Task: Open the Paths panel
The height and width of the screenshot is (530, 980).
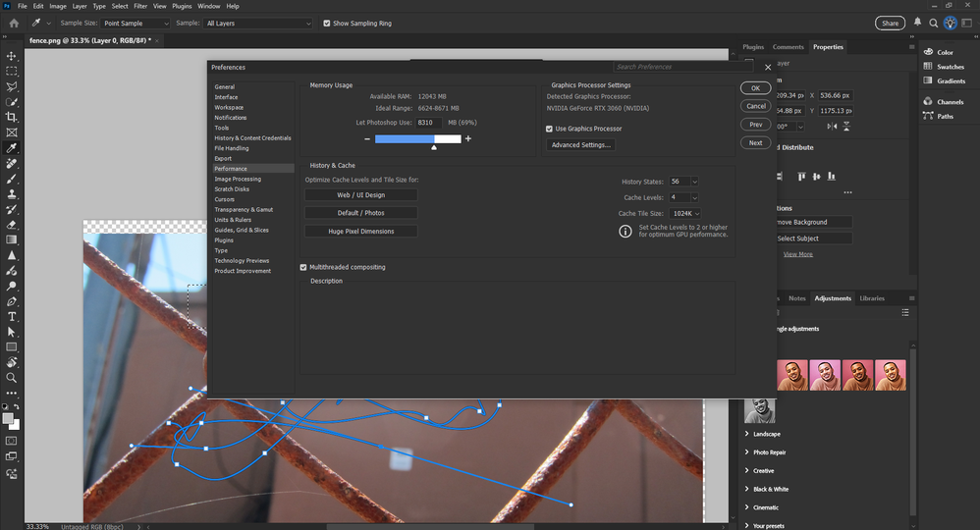Action: [945, 116]
